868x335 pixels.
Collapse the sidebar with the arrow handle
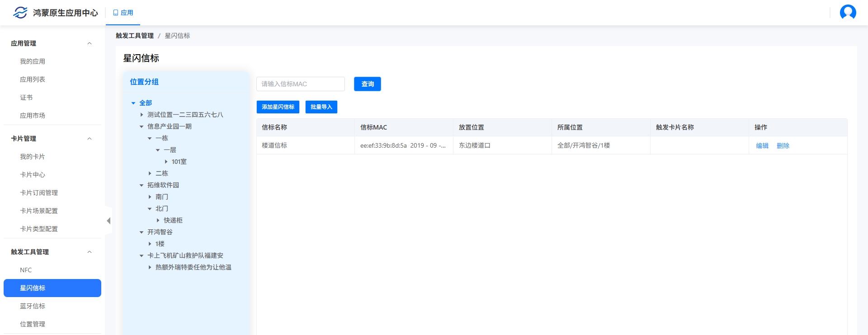pos(108,221)
